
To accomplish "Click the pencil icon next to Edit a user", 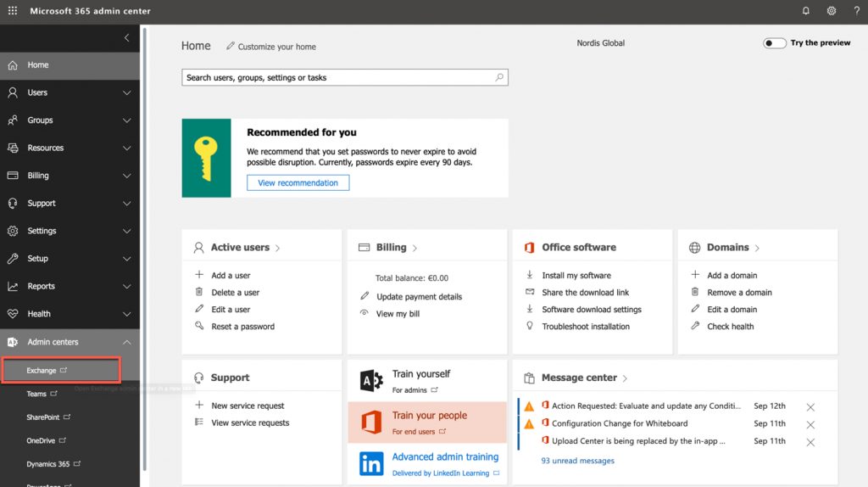I will coord(199,309).
